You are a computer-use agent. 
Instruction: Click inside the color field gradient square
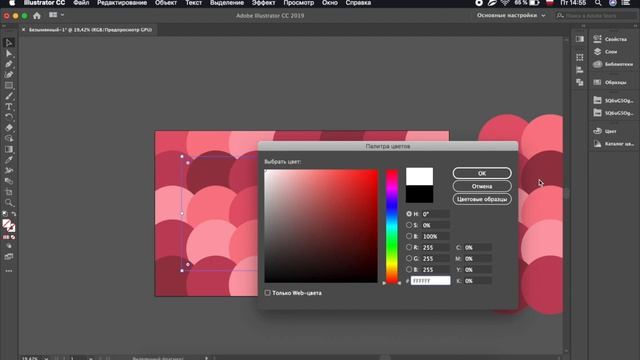tap(321, 226)
